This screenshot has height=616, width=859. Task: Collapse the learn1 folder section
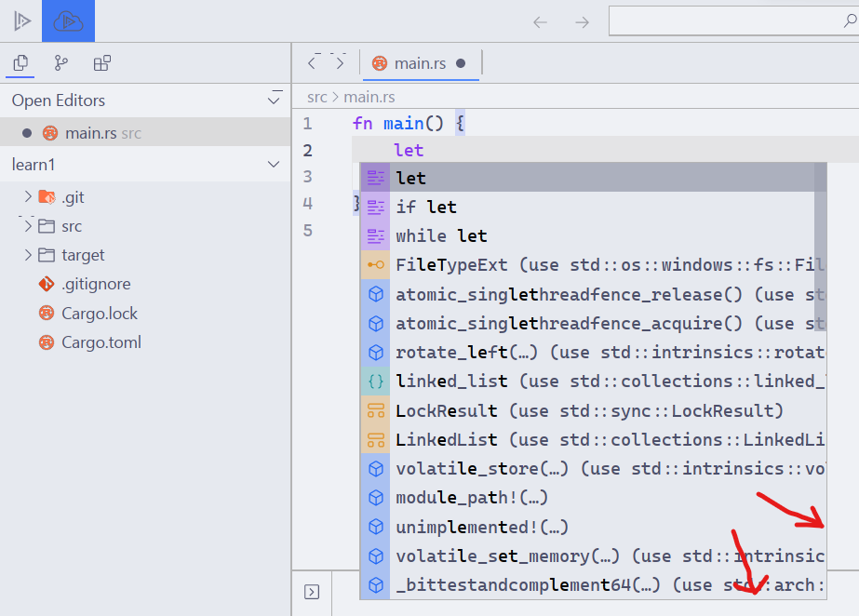(x=274, y=164)
